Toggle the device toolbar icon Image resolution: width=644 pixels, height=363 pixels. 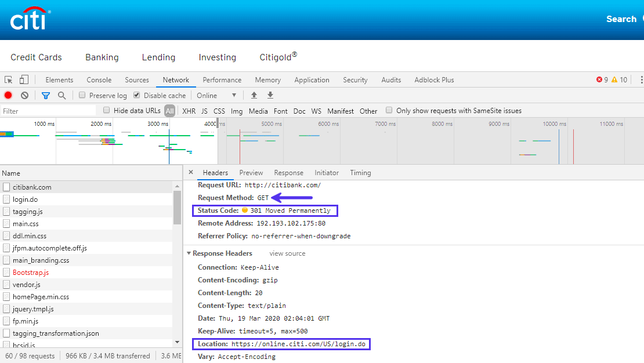(x=23, y=79)
